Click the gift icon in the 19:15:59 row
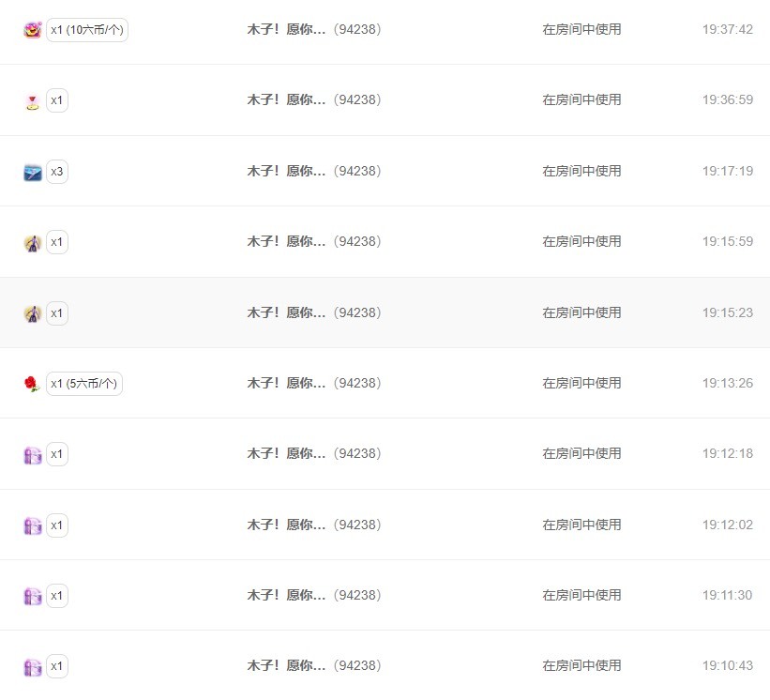This screenshot has height=700, width=770. [33, 243]
